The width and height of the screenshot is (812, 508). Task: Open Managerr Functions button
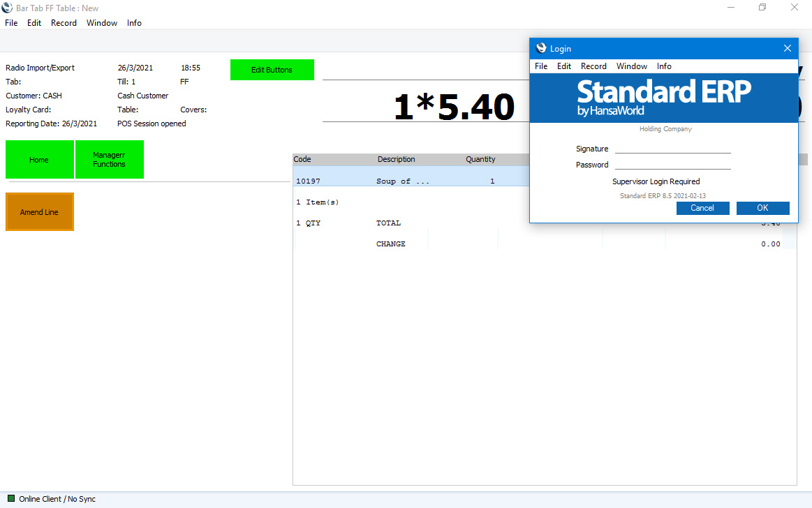point(110,159)
